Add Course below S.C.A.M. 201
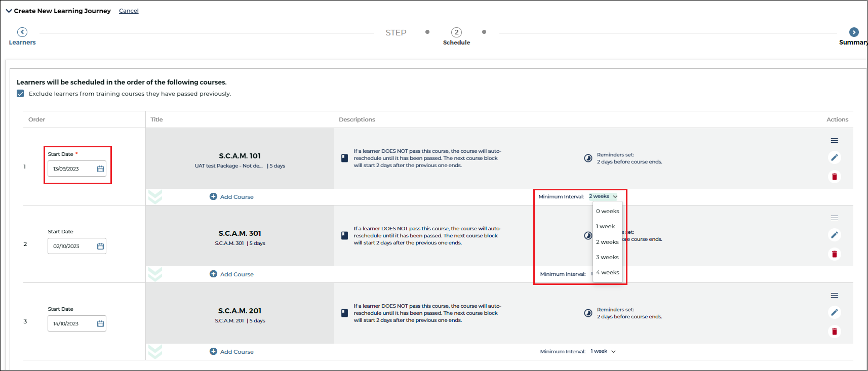Image resolution: width=868 pixels, height=371 pixels. click(x=231, y=352)
